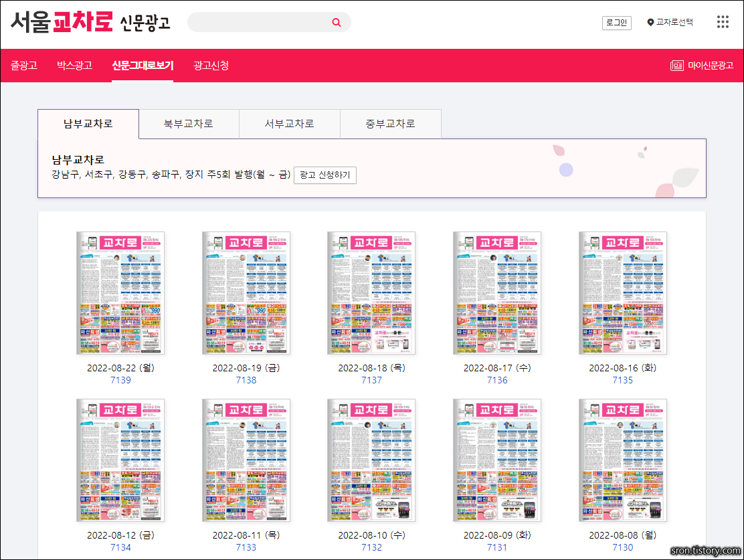The width and height of the screenshot is (744, 560).
Task: Click issue number link 7131
Action: [x=497, y=547]
